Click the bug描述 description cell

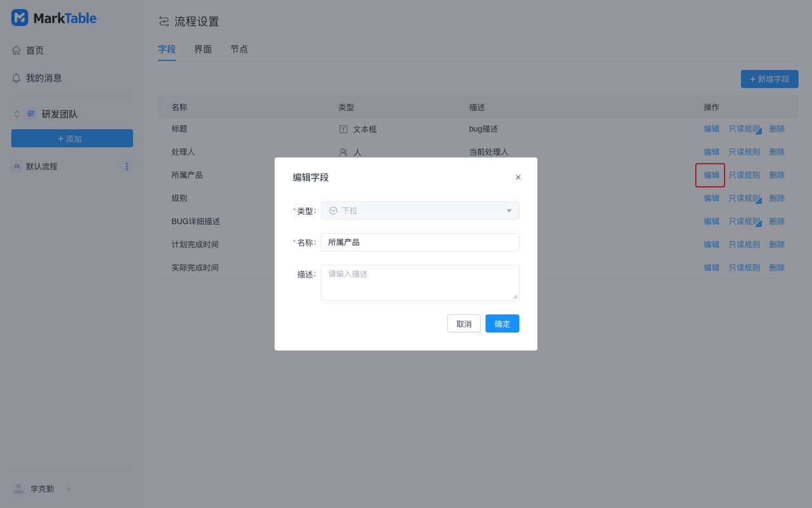483,129
